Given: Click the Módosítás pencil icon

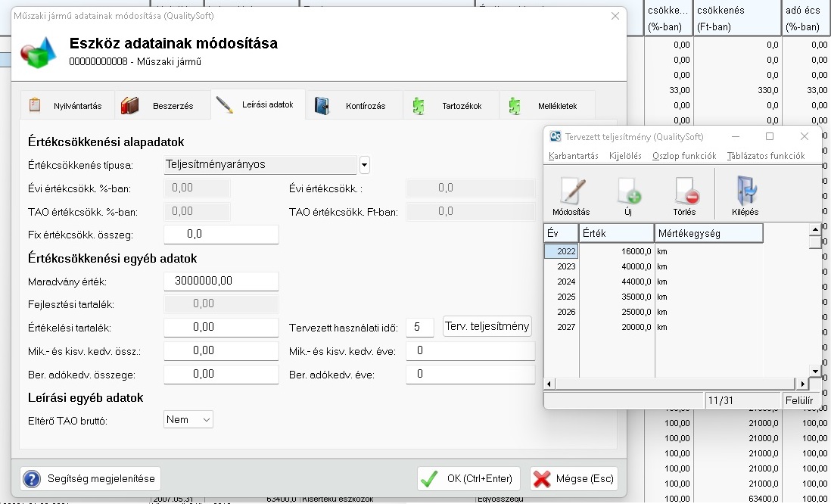Looking at the screenshot, I should point(571,194).
